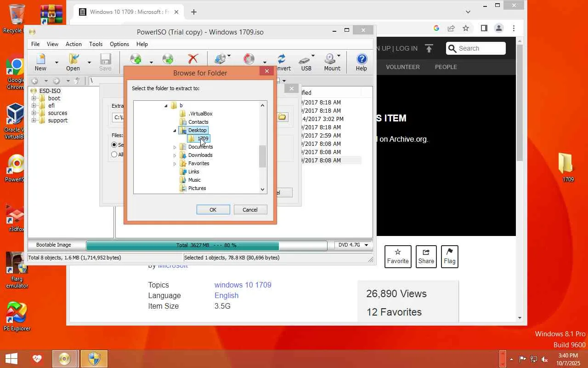Click the Add files green plus disc icon
Viewport: 588px width, 368px height.
(x=136, y=59)
